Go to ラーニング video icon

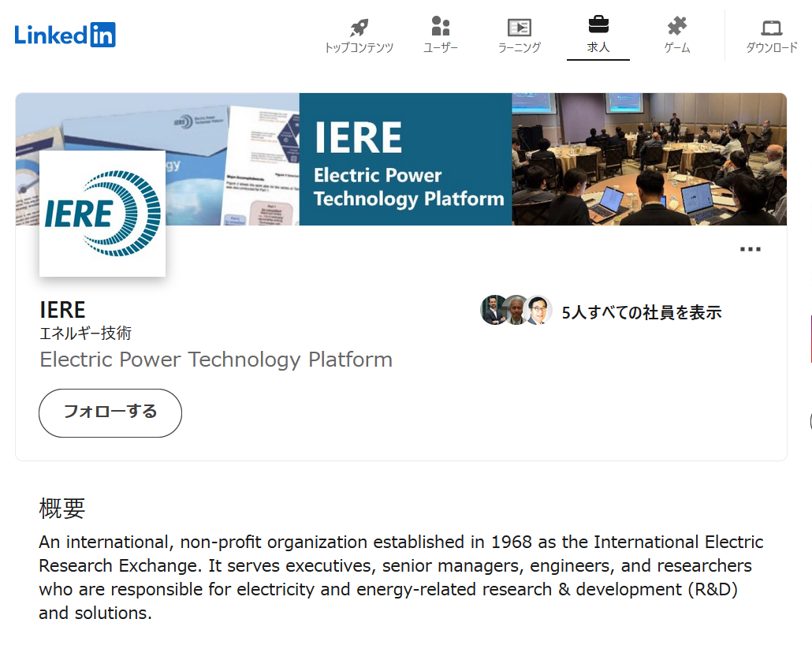[519, 28]
